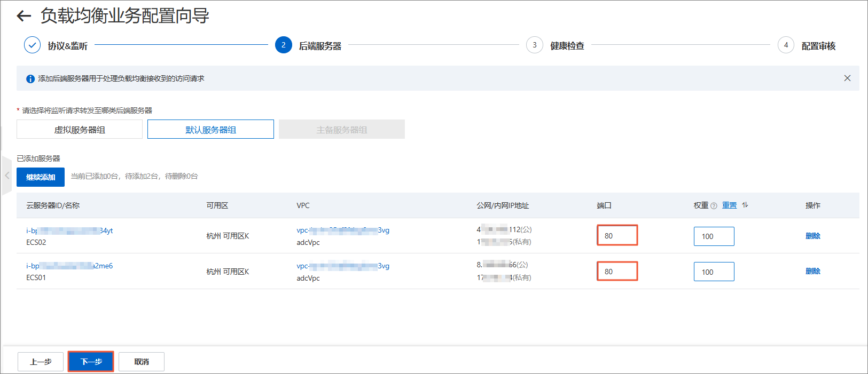Screen dimensions: 868x374
Task: Click the completed step checkmark icon
Action: click(x=32, y=45)
